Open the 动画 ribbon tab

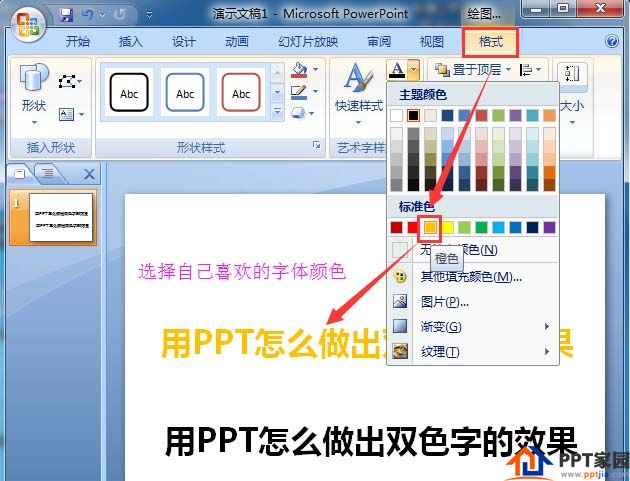(237, 41)
